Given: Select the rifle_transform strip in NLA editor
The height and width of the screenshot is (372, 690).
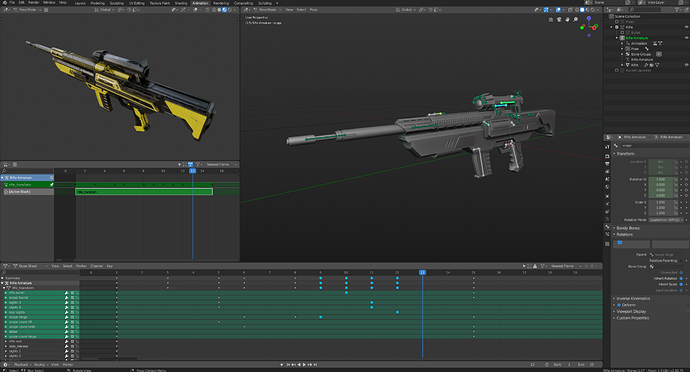Looking at the screenshot, I should click(x=144, y=192).
